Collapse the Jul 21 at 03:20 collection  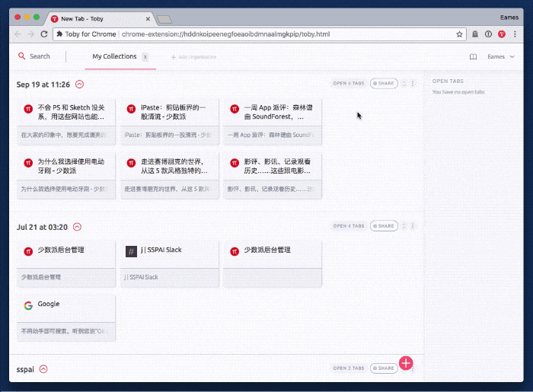77,227
